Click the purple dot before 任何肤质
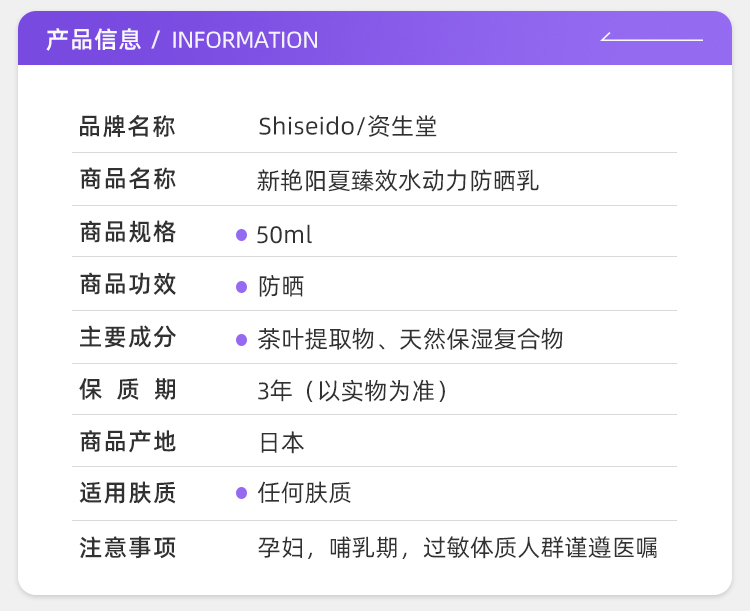This screenshot has width=750, height=611. (241, 493)
